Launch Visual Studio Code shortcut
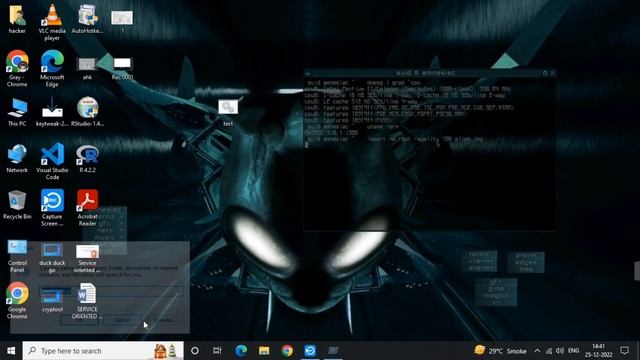This screenshot has height=360, width=640. pyautogui.click(x=52, y=162)
